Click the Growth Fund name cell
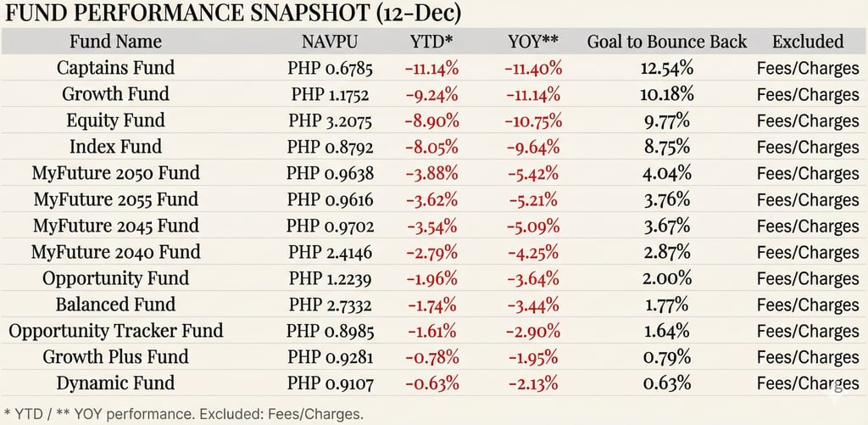 point(115,94)
